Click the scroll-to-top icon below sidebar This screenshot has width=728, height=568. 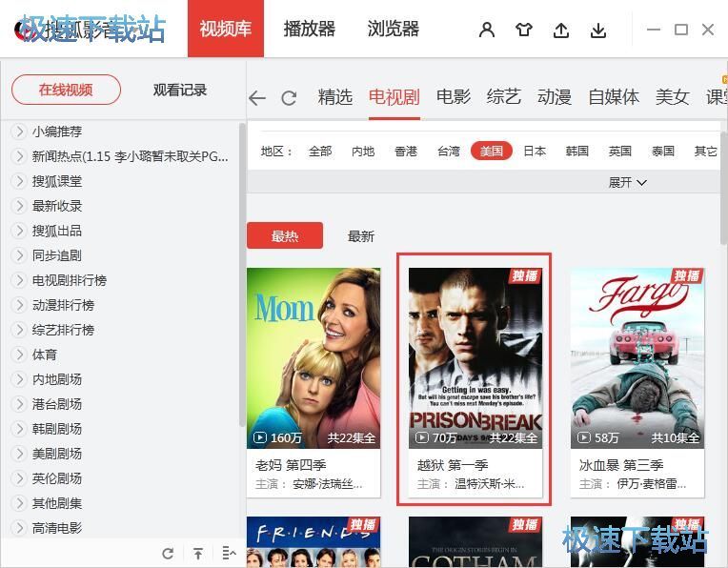pyautogui.click(x=198, y=553)
